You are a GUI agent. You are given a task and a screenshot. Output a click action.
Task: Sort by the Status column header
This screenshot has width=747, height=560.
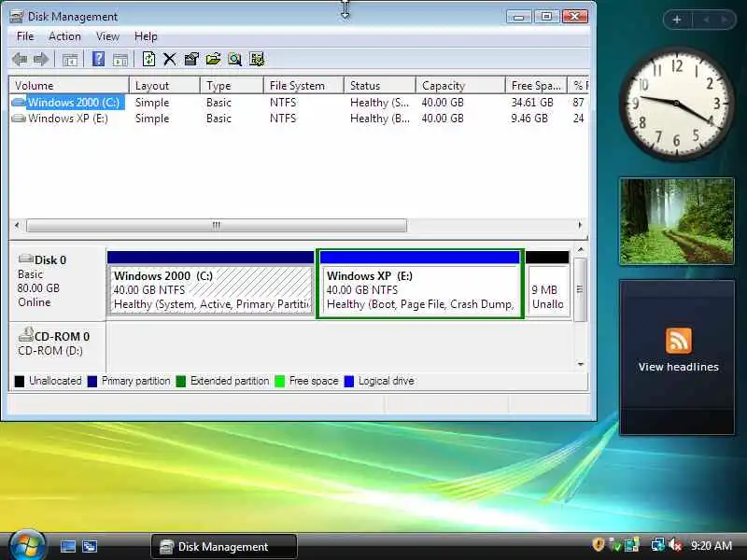pos(380,85)
